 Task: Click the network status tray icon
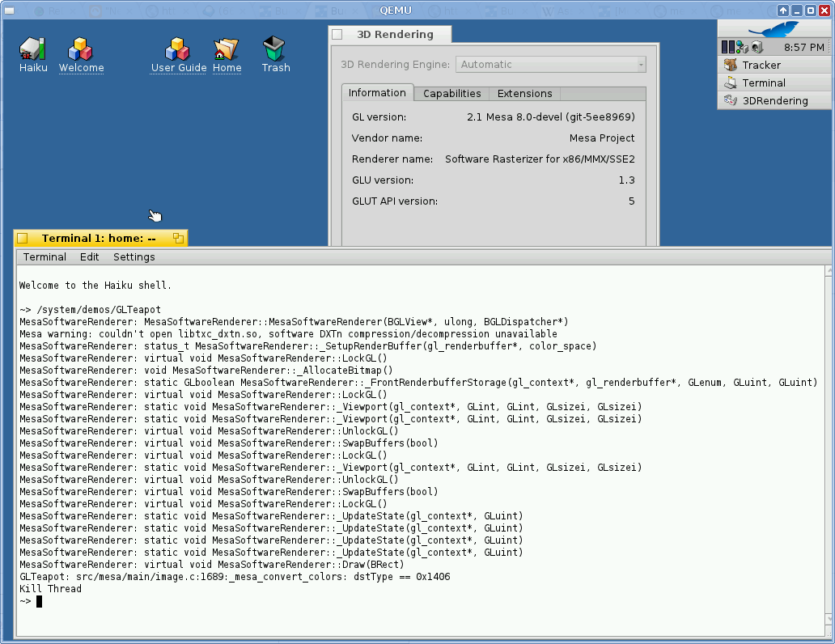tap(741, 48)
